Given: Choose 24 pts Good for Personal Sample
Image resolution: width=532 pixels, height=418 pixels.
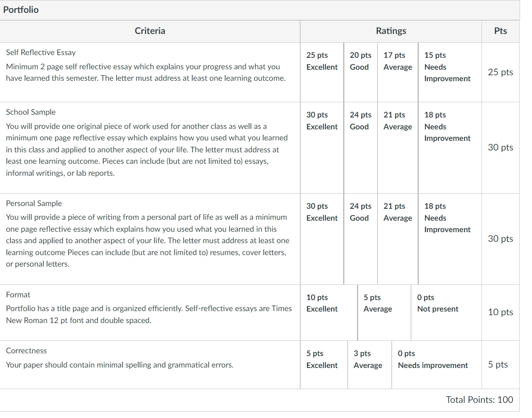Looking at the screenshot, I should pos(360,239).
